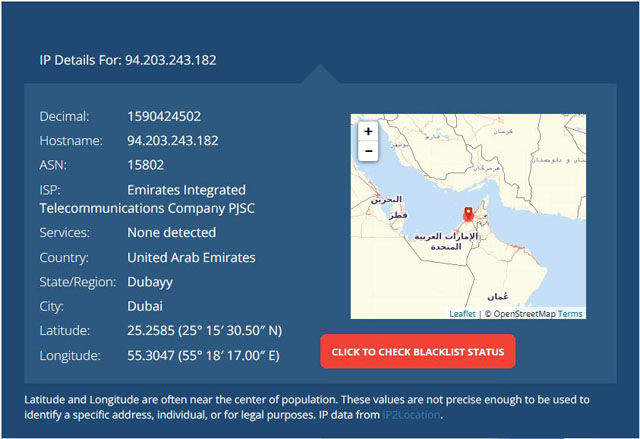This screenshot has width=640, height=439.
Task: Click the Qatar label on map
Action: click(398, 215)
